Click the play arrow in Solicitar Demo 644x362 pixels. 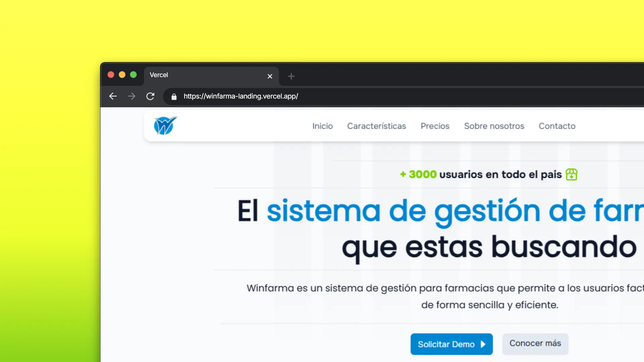483,344
